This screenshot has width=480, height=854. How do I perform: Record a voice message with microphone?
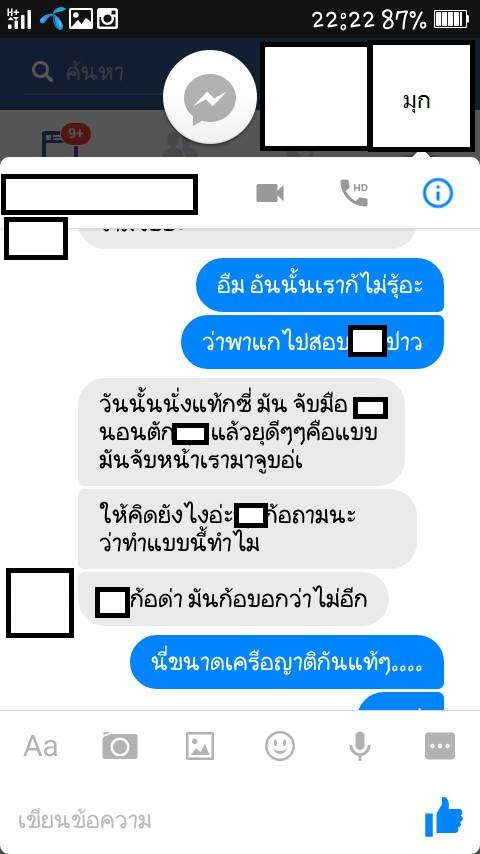point(360,746)
